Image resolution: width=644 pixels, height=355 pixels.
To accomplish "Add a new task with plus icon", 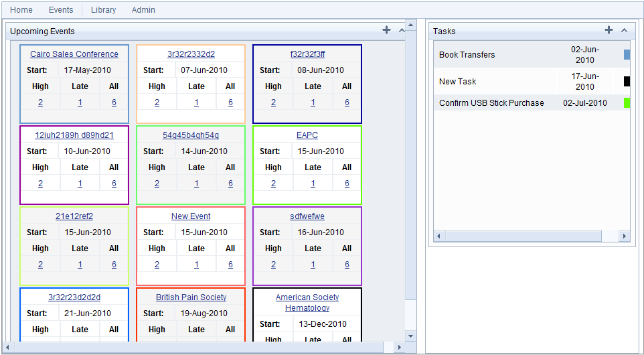I will pyautogui.click(x=609, y=30).
